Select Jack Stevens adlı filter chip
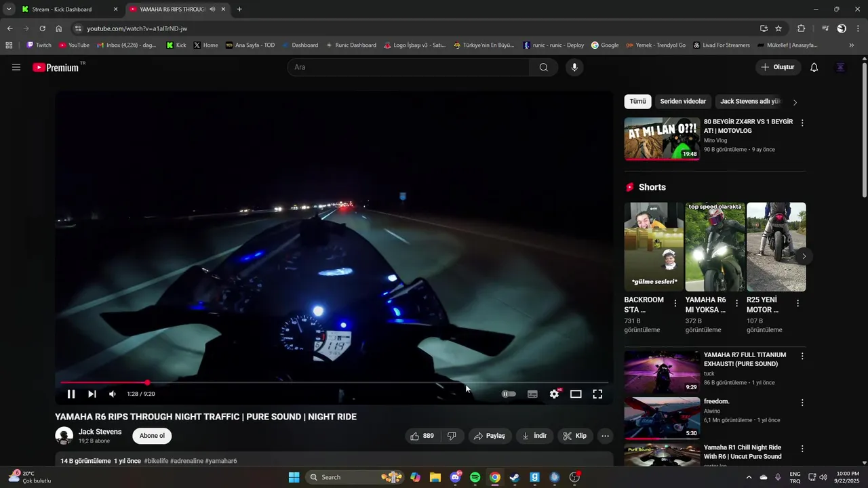The width and height of the screenshot is (868, 488). [750, 102]
